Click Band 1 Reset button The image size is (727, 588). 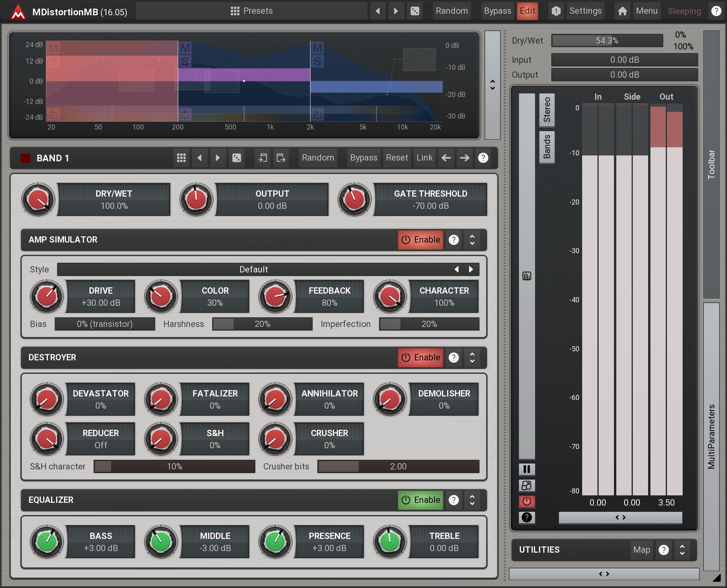(397, 158)
